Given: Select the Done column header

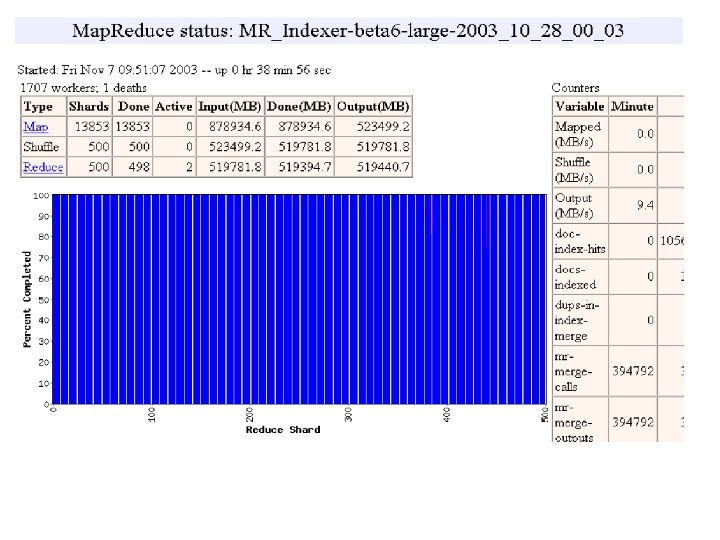Looking at the screenshot, I should tap(134, 107).
